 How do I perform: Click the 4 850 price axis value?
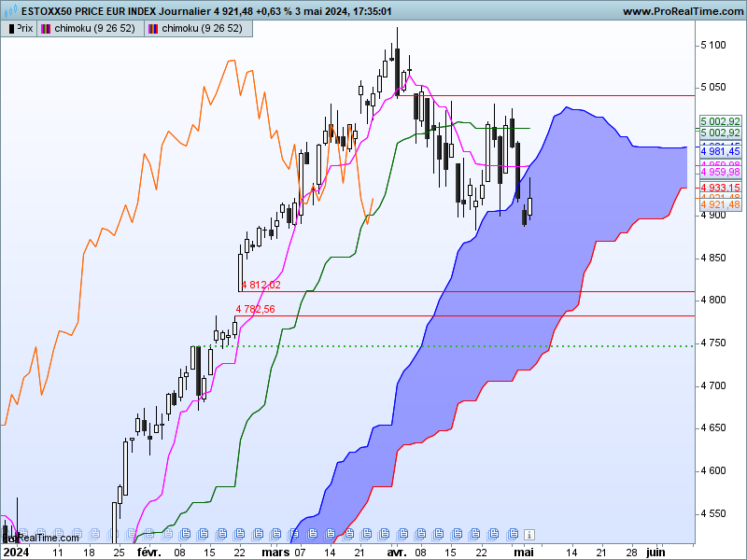coord(713,259)
